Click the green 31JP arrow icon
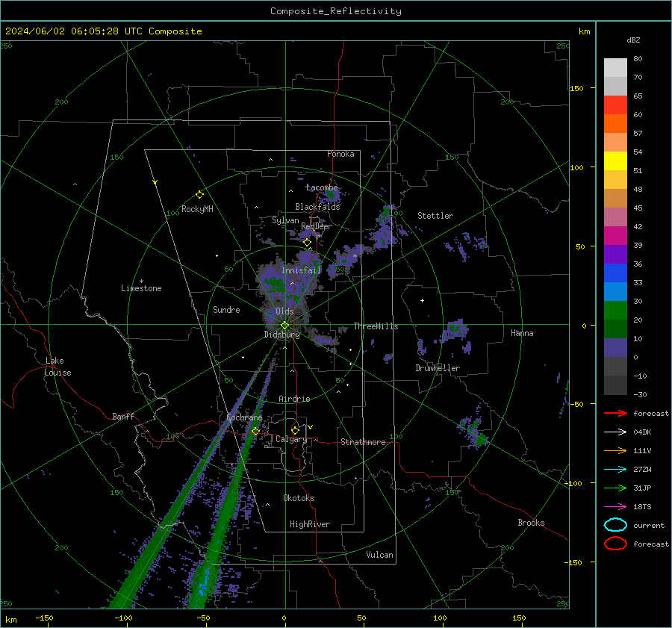This screenshot has width=672, height=628. point(615,488)
